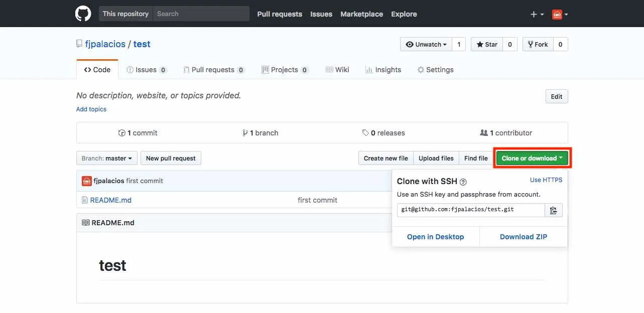Click first commit message in README.md row

click(317, 200)
